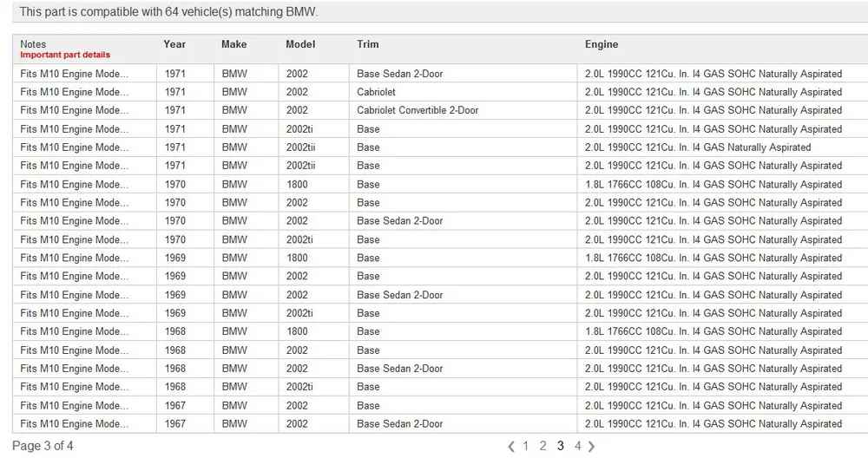This screenshot has width=868, height=458.
Task: Click model '1800' in the 1968 row
Action: [x=297, y=331]
